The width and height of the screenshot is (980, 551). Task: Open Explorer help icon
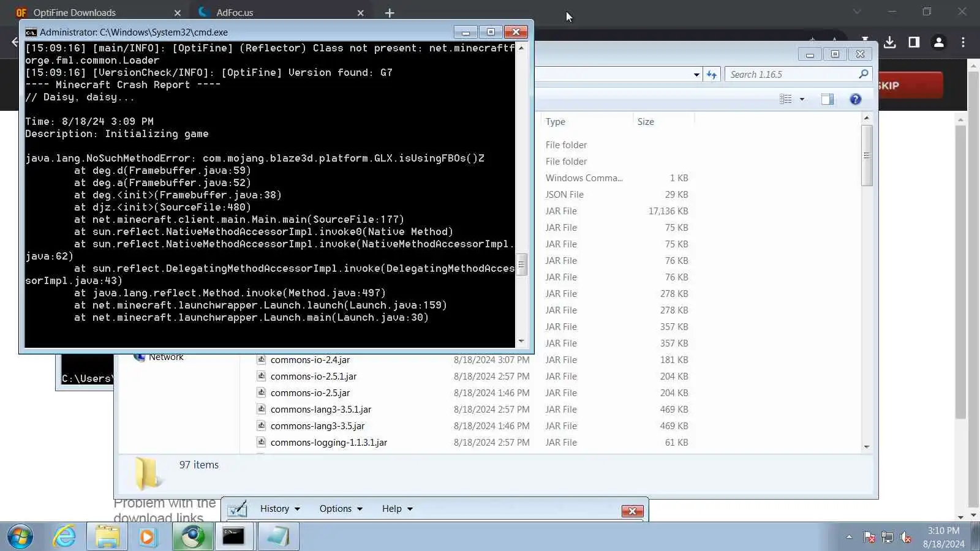(x=856, y=99)
